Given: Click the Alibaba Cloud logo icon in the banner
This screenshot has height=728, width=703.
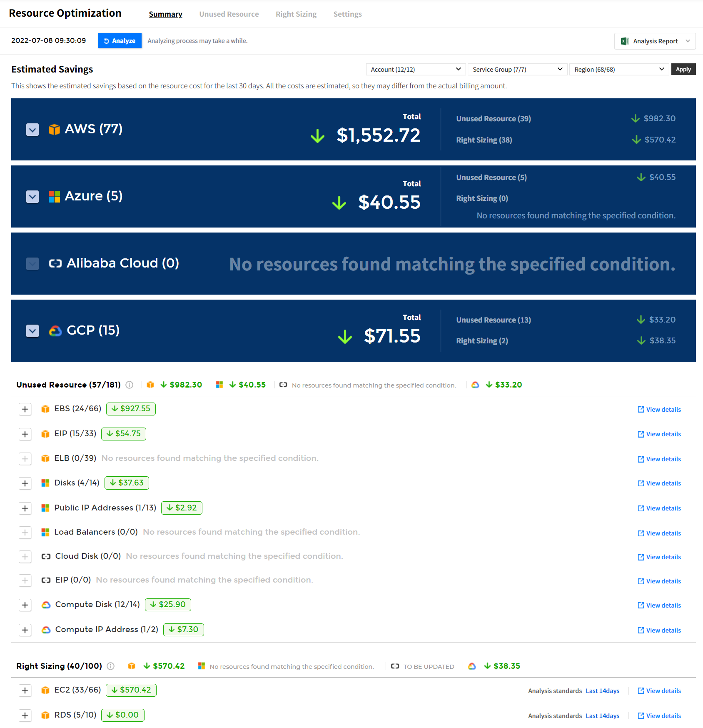Looking at the screenshot, I should (55, 263).
